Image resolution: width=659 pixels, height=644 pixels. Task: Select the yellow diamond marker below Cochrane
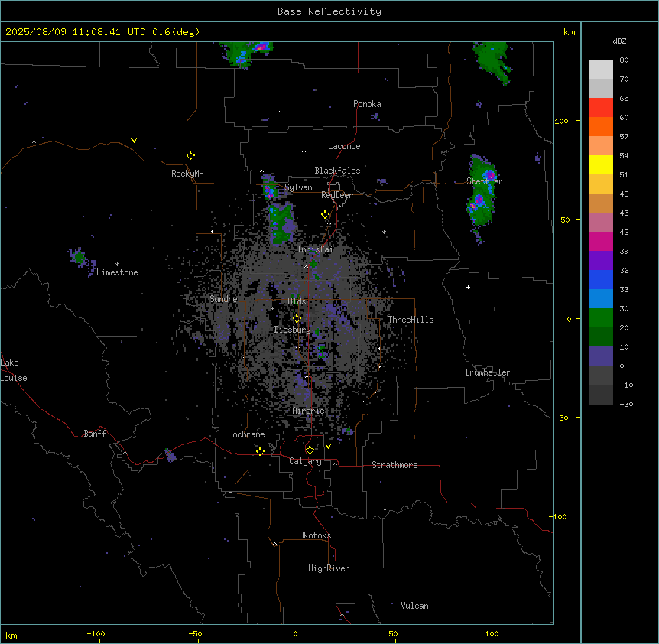click(260, 451)
